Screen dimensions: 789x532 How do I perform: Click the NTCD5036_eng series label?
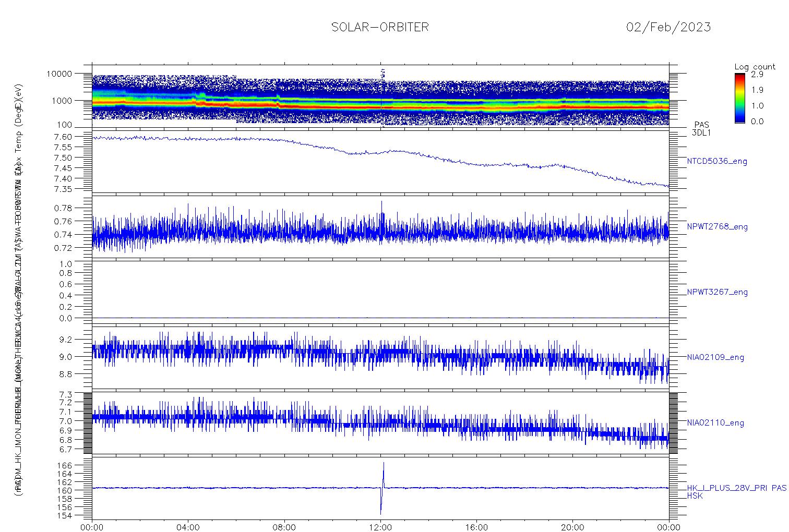717,162
